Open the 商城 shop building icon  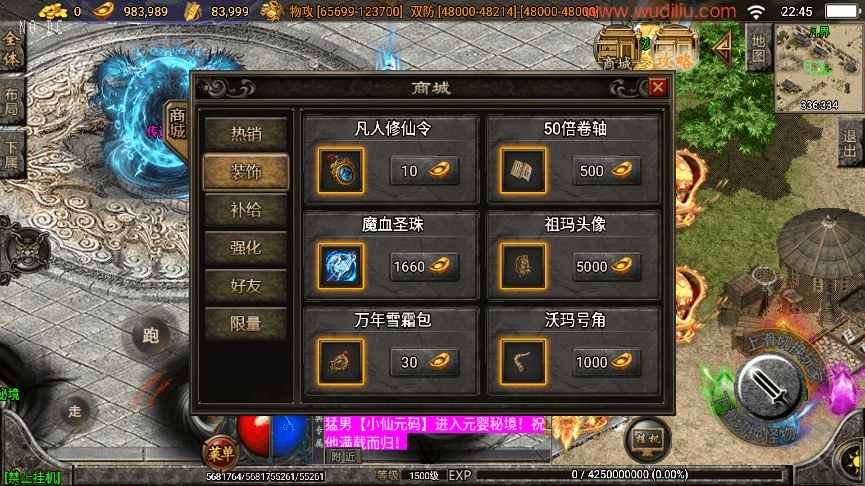pos(618,47)
